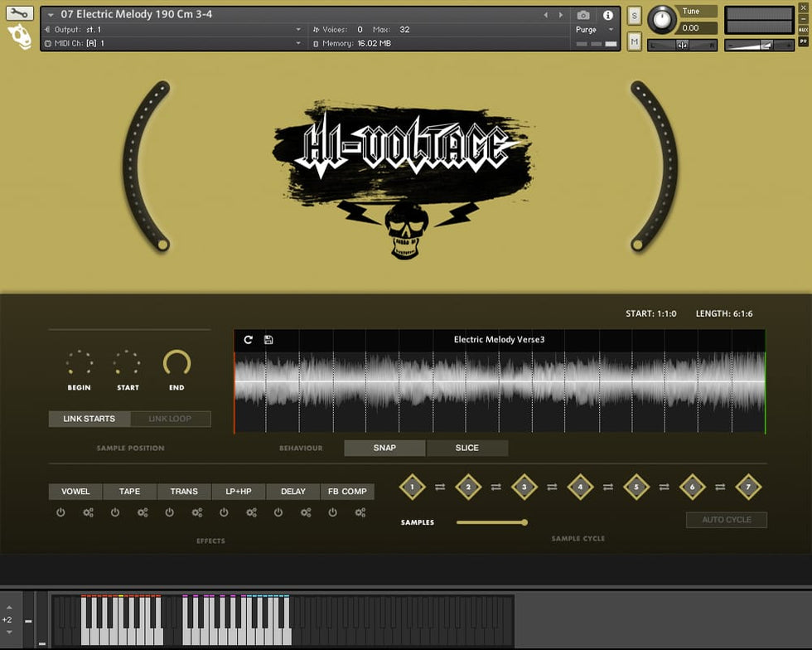Open the instrument info icon
The image size is (812, 650).
coord(608,15)
